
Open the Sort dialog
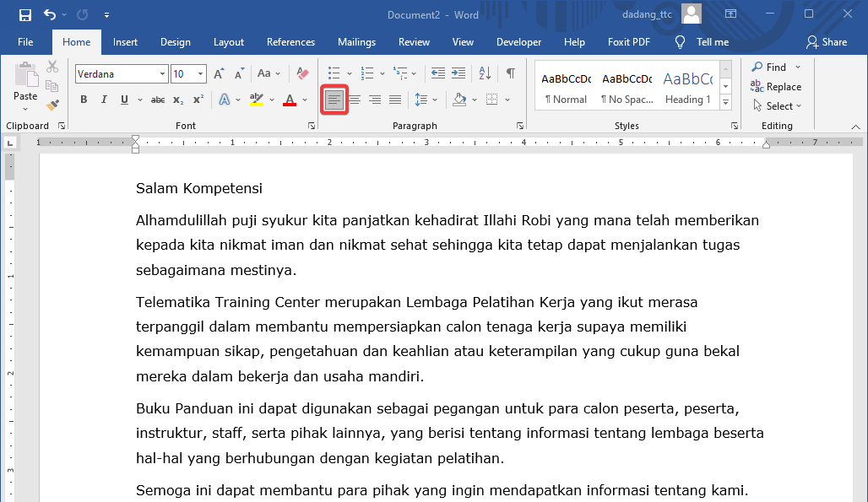coord(484,73)
